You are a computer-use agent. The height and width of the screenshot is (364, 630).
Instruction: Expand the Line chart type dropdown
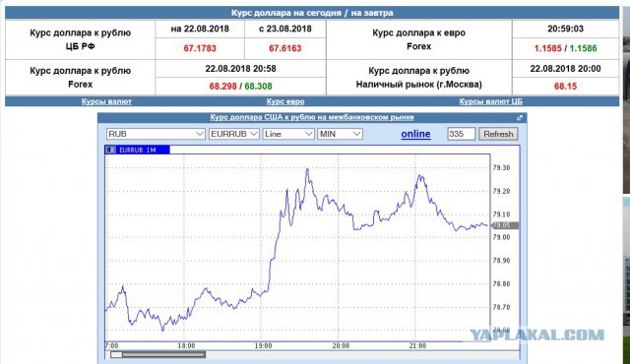(288, 134)
